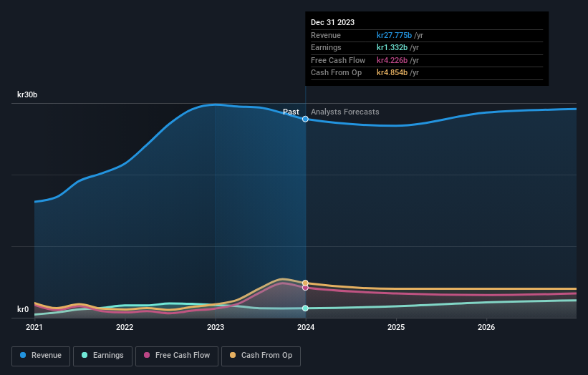Click the 2021 x-axis label
Screen dimensions: 588x375
click(34, 328)
